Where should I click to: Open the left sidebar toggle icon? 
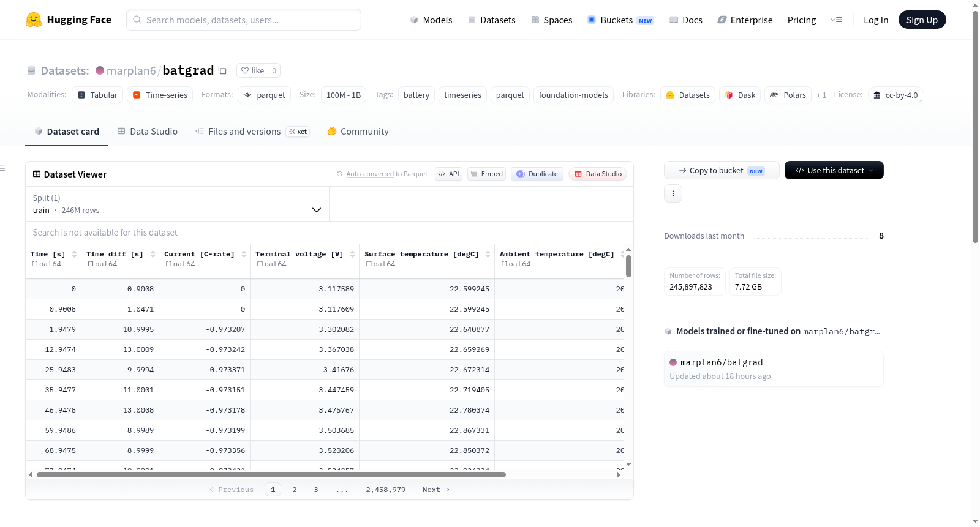click(x=2, y=168)
